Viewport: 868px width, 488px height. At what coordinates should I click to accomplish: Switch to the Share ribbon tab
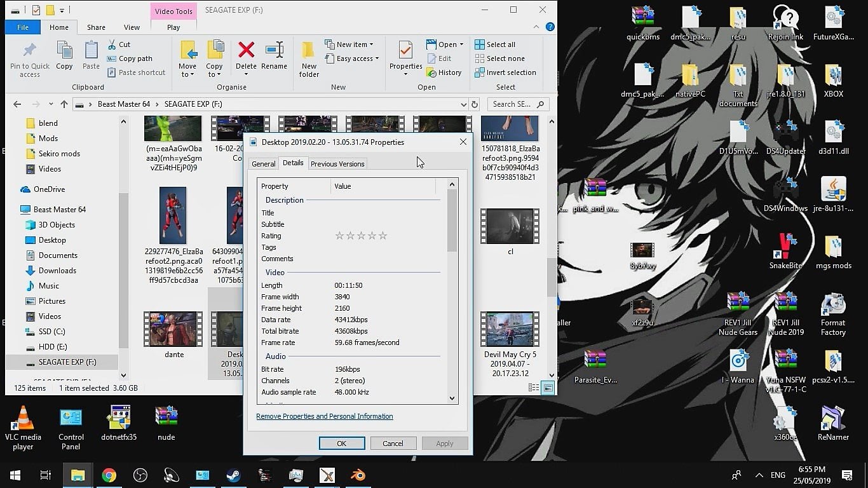[96, 27]
